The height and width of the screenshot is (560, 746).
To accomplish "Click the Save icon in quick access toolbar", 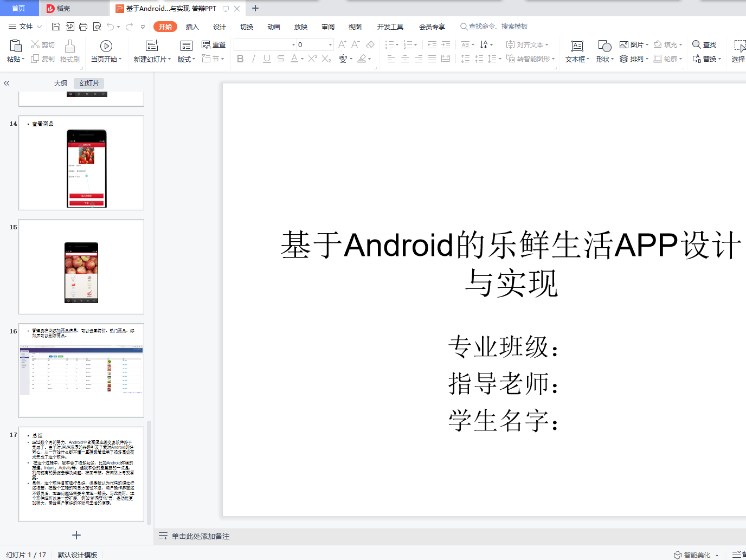I will [56, 27].
